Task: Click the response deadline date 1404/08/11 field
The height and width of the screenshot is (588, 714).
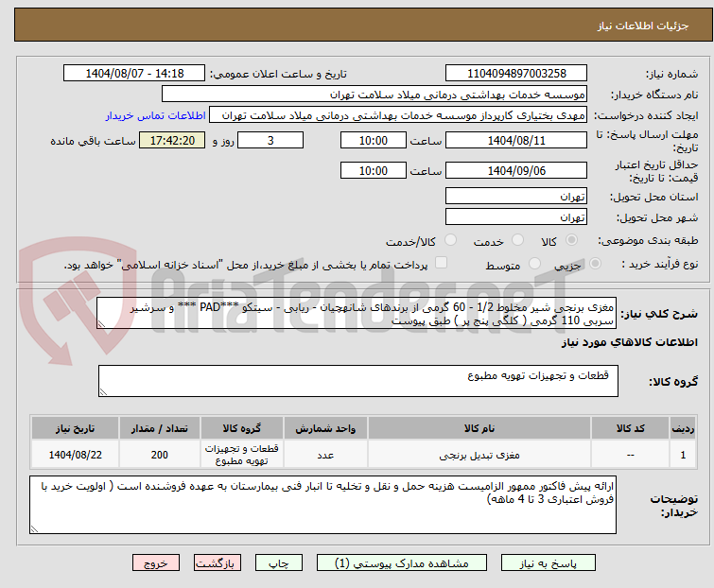Action: tap(515, 140)
